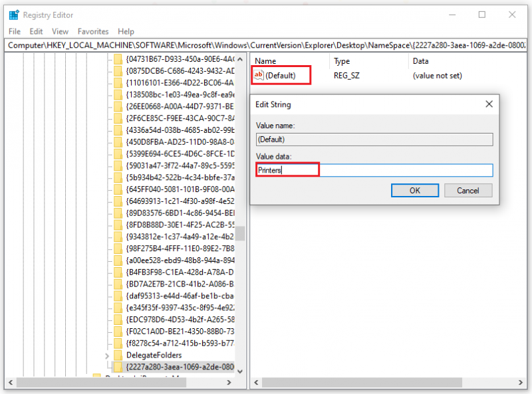
Task: Confirm the string with OK button
Action: [414, 190]
